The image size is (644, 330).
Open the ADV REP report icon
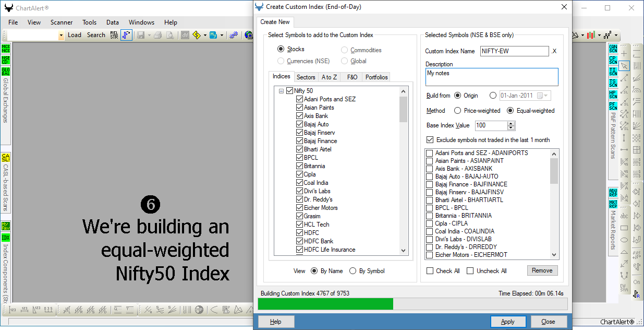click(x=613, y=192)
